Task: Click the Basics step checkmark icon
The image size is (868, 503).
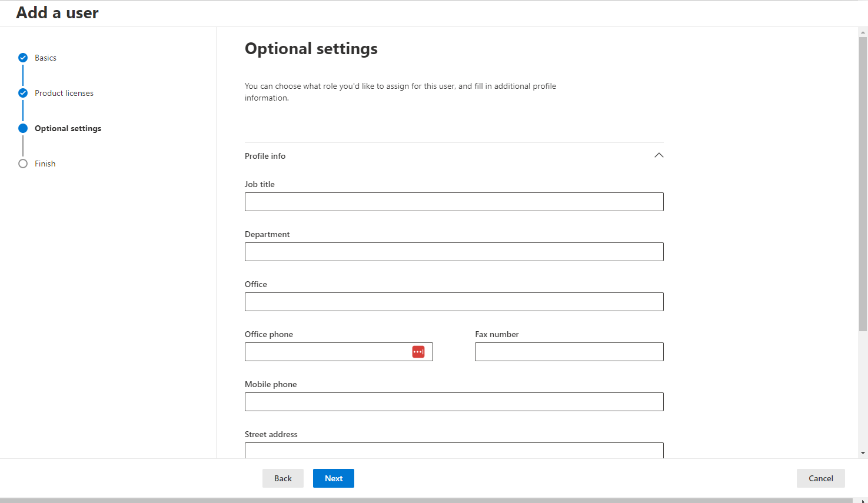Action: coord(23,58)
